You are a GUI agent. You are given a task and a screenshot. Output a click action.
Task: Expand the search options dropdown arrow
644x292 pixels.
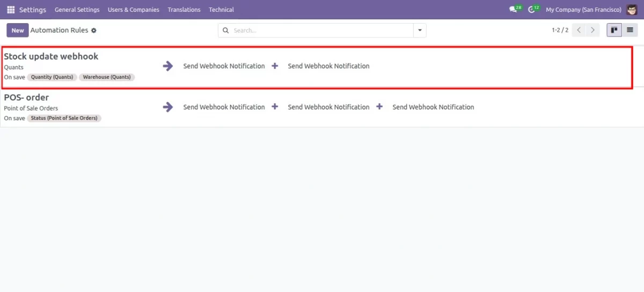click(420, 31)
